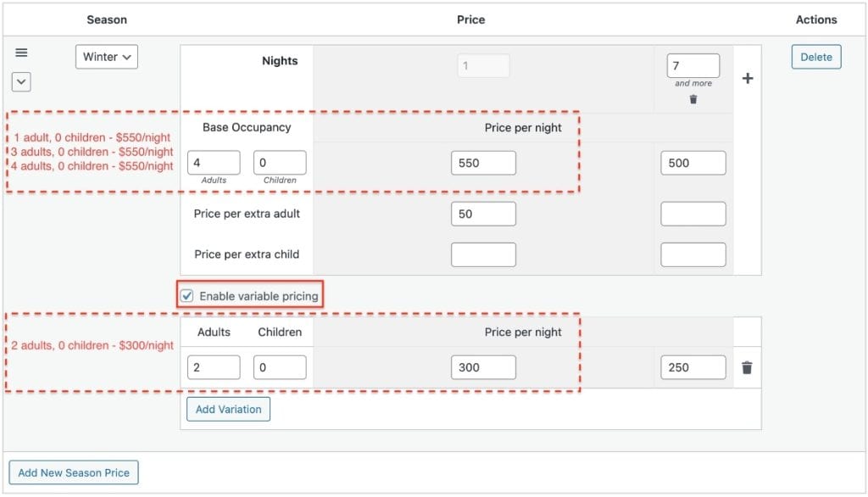Click Add New Season Price button
Screen dimensions: 868x497
pyautogui.click(x=74, y=472)
